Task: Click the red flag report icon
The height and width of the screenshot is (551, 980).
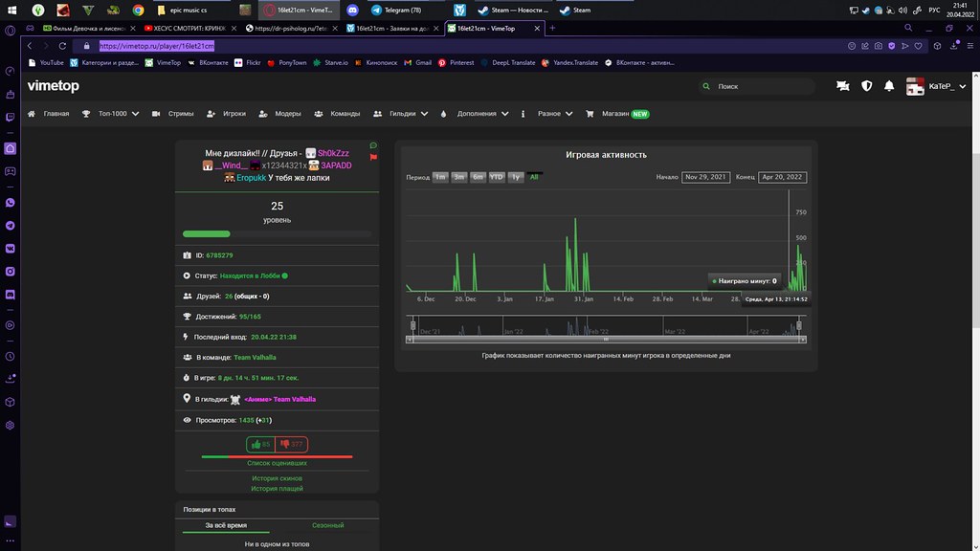Action: pos(373,157)
